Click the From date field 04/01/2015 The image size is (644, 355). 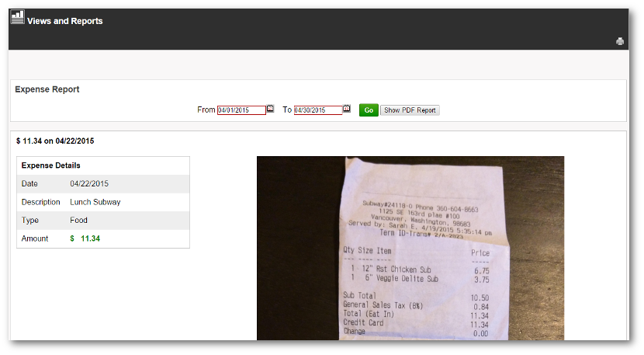241,110
